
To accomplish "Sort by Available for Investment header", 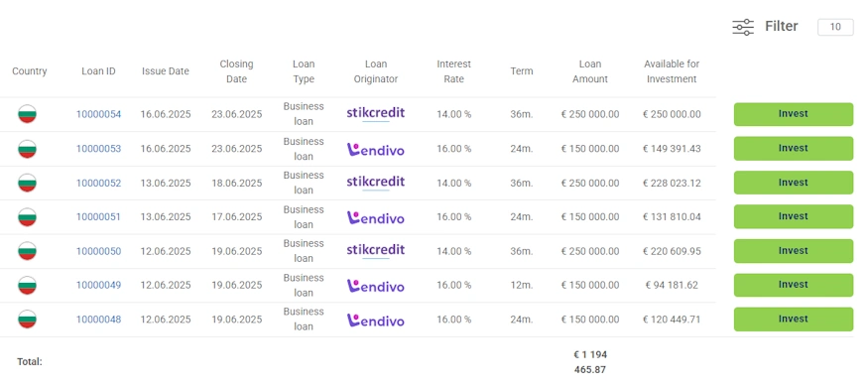I will (x=672, y=71).
